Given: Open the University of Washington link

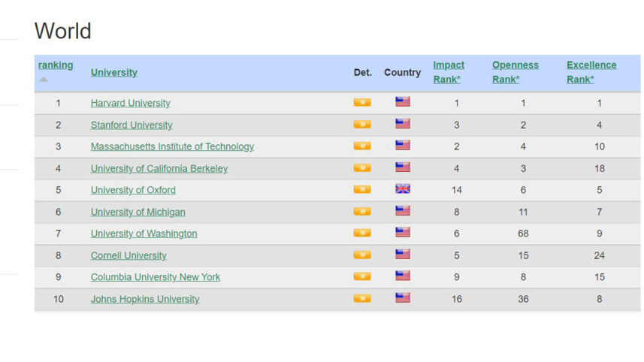Looking at the screenshot, I should (x=144, y=234).
